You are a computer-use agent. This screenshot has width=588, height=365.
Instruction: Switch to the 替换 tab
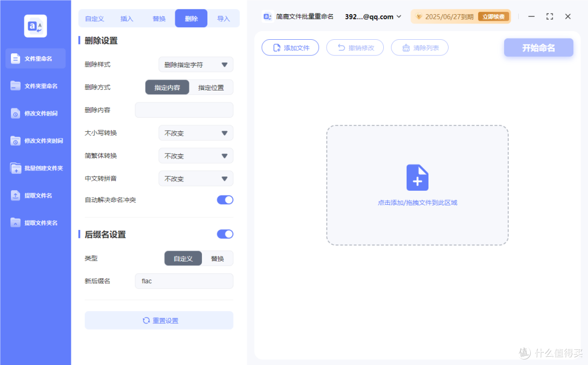(159, 19)
